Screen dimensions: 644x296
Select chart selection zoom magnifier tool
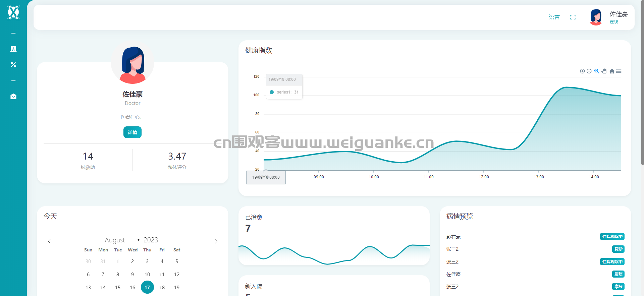pyautogui.click(x=597, y=71)
